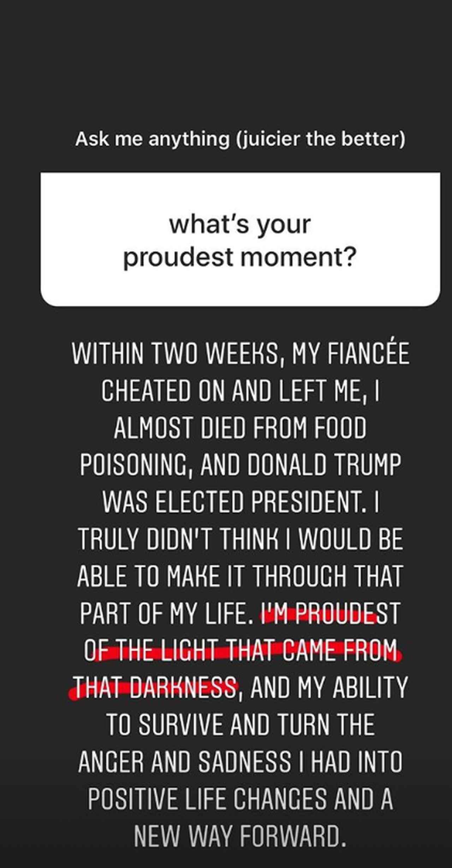
Task: Tap "ABLE TO MAKE IT THROUGH THAT" line
Action: (x=240, y=576)
